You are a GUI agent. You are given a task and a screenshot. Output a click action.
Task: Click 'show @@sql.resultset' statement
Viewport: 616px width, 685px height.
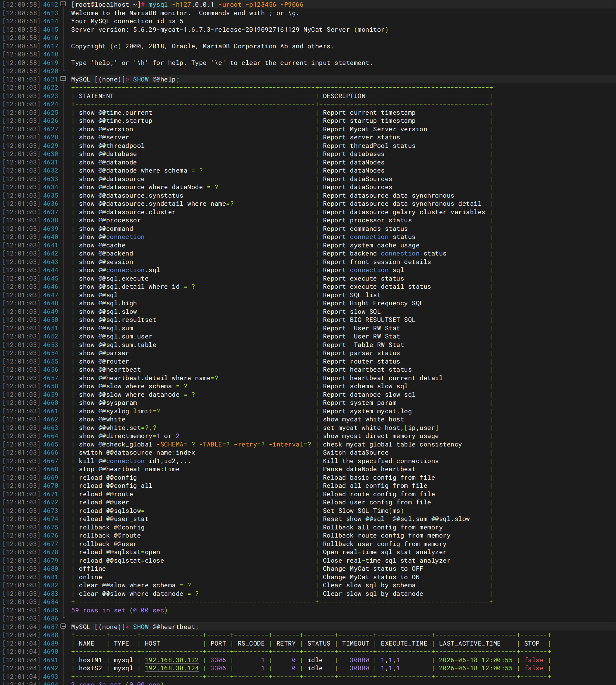pos(118,320)
